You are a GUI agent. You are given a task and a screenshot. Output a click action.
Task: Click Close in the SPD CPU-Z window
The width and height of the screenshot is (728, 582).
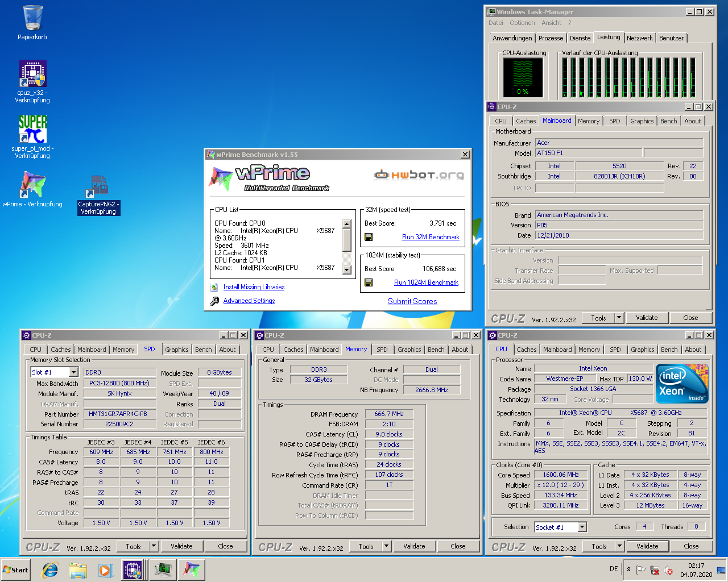pyautogui.click(x=225, y=546)
